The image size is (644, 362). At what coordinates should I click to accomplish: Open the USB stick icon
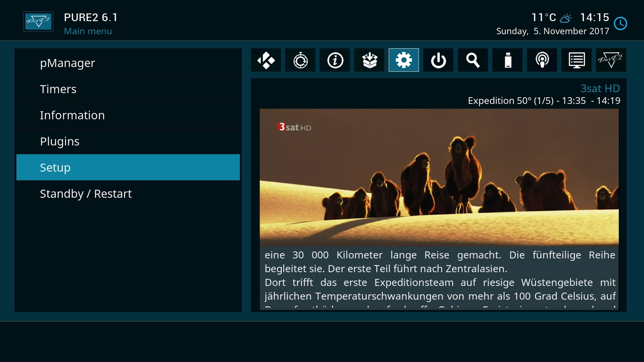pyautogui.click(x=507, y=60)
